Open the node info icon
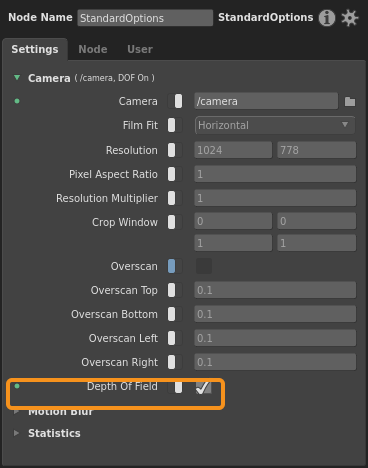368x468 pixels. tap(326, 18)
